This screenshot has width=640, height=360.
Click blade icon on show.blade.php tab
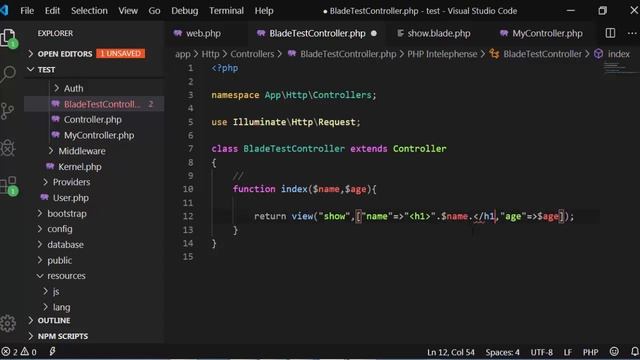400,33
